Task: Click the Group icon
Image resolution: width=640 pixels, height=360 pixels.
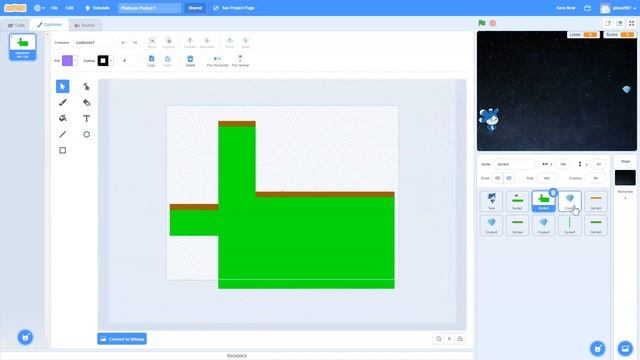Action: click(x=152, y=42)
